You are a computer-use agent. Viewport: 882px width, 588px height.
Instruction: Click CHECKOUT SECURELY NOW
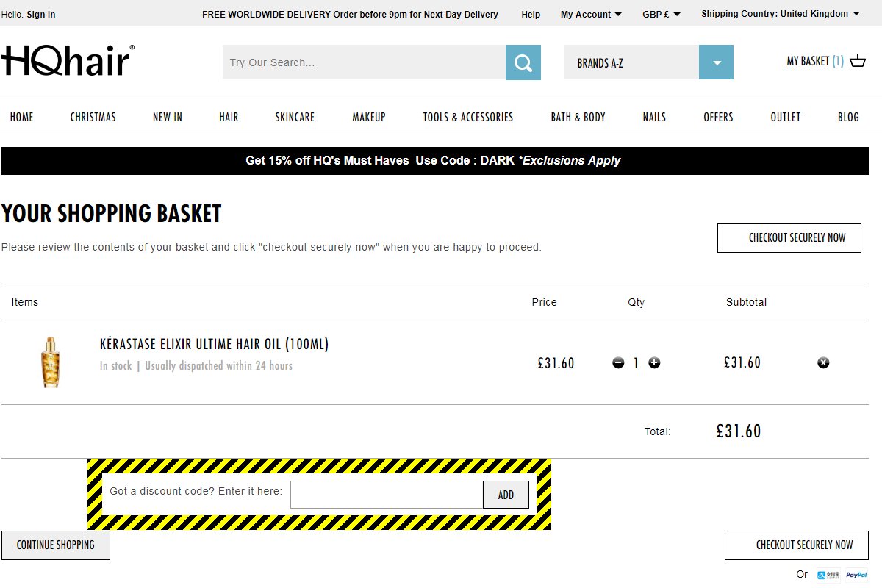click(x=789, y=238)
